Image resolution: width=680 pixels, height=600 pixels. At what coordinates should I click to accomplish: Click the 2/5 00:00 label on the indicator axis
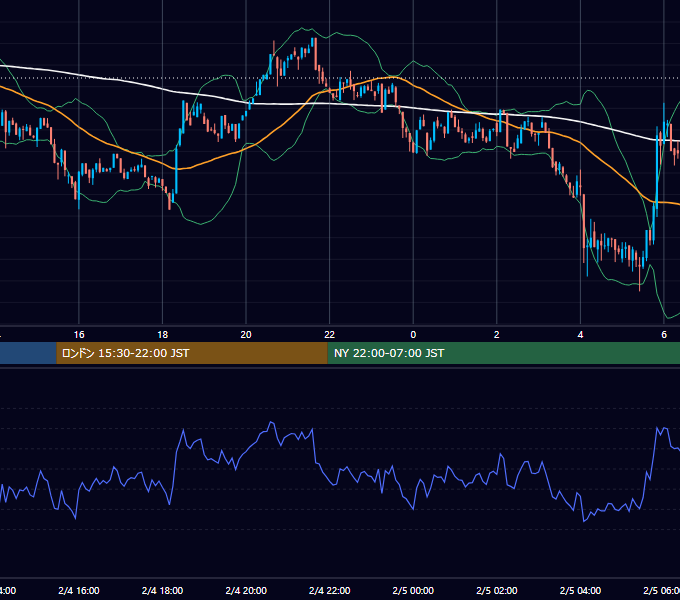point(413,590)
